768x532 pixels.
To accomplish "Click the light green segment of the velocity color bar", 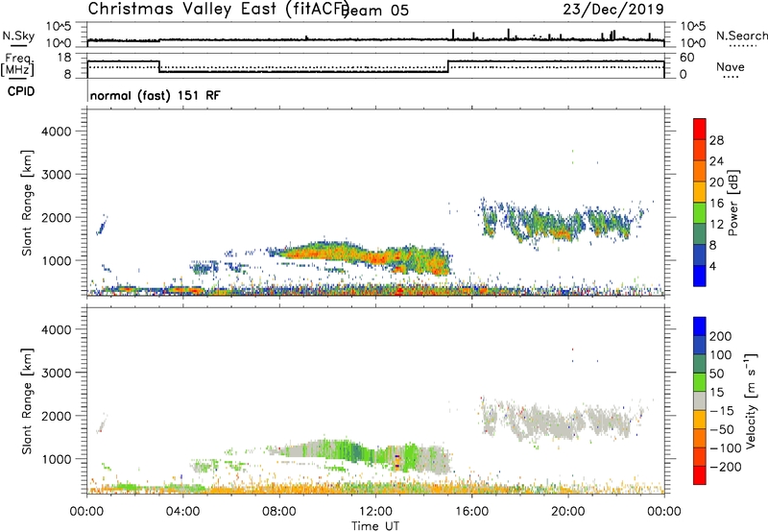I will pos(700,382).
